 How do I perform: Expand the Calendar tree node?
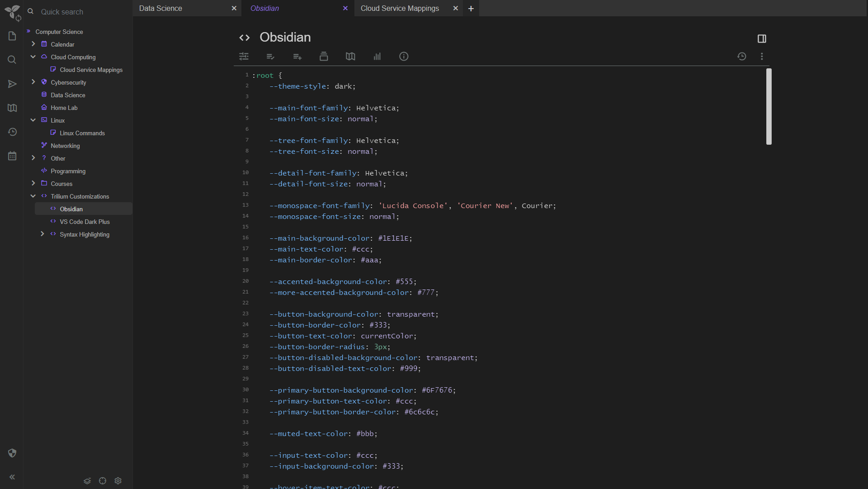pos(33,44)
